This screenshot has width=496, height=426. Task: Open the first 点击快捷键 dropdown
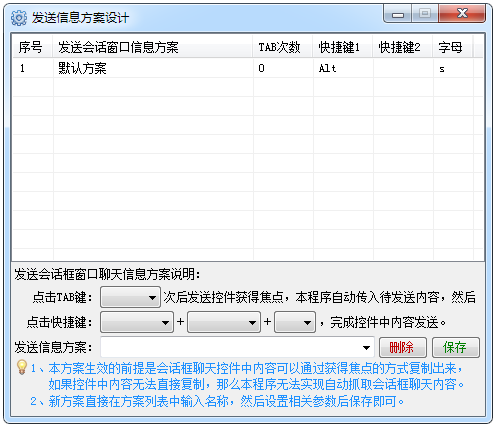[137, 322]
